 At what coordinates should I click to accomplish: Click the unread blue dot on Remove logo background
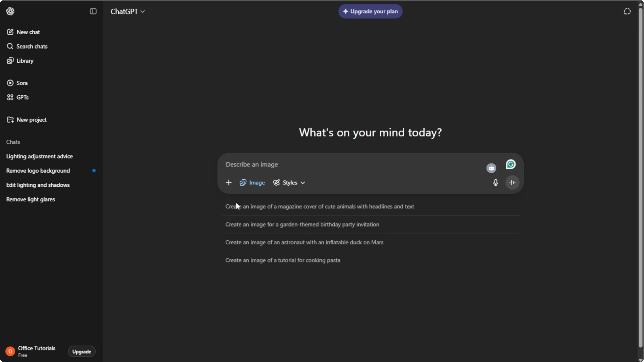[x=94, y=171]
